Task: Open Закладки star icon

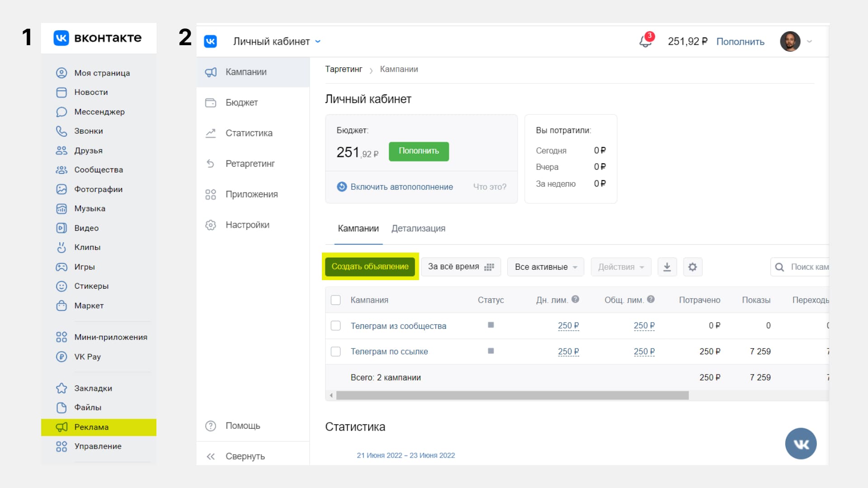Action: tap(61, 388)
